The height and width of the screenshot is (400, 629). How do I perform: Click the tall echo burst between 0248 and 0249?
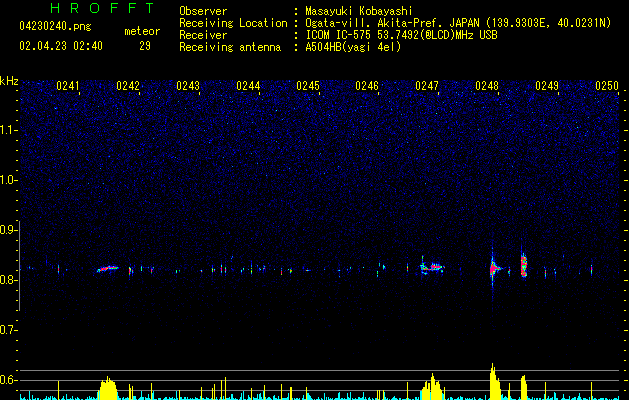pos(523,265)
